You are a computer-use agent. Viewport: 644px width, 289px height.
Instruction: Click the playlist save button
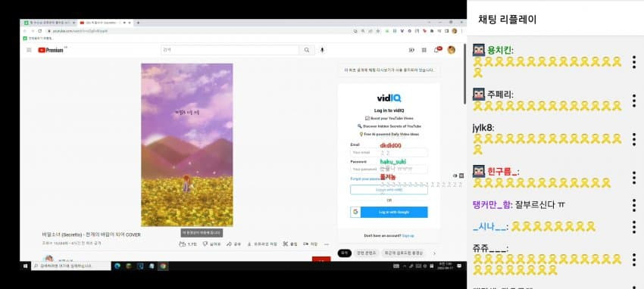click(310, 244)
